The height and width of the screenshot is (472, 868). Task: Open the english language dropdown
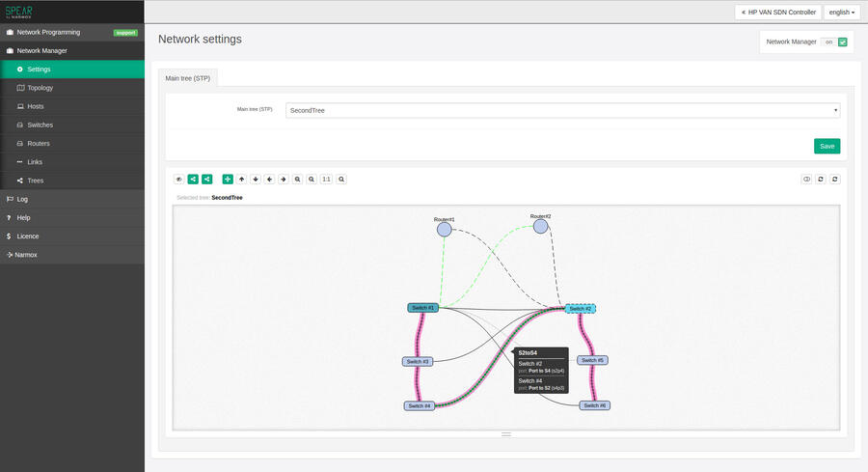pyautogui.click(x=843, y=13)
